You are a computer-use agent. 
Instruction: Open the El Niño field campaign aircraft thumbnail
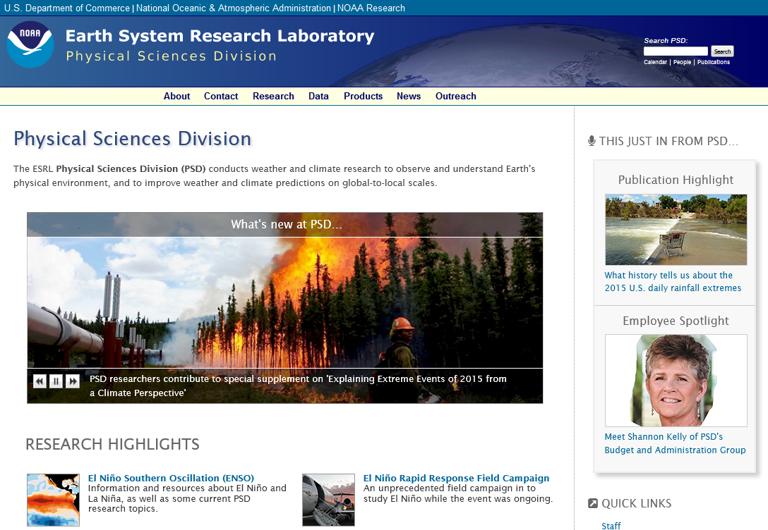[x=328, y=499]
